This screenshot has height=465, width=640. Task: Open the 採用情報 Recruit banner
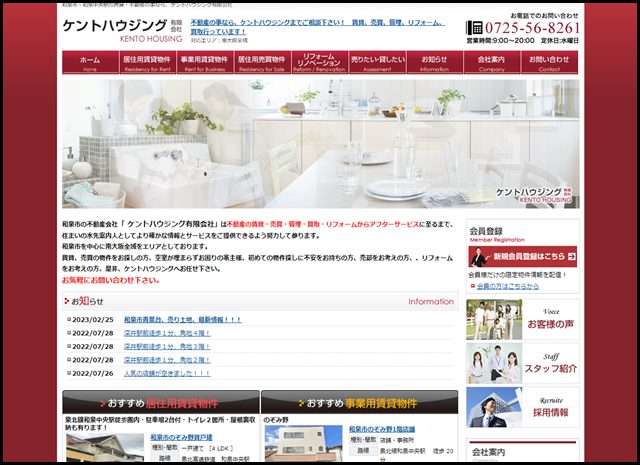tap(522, 407)
